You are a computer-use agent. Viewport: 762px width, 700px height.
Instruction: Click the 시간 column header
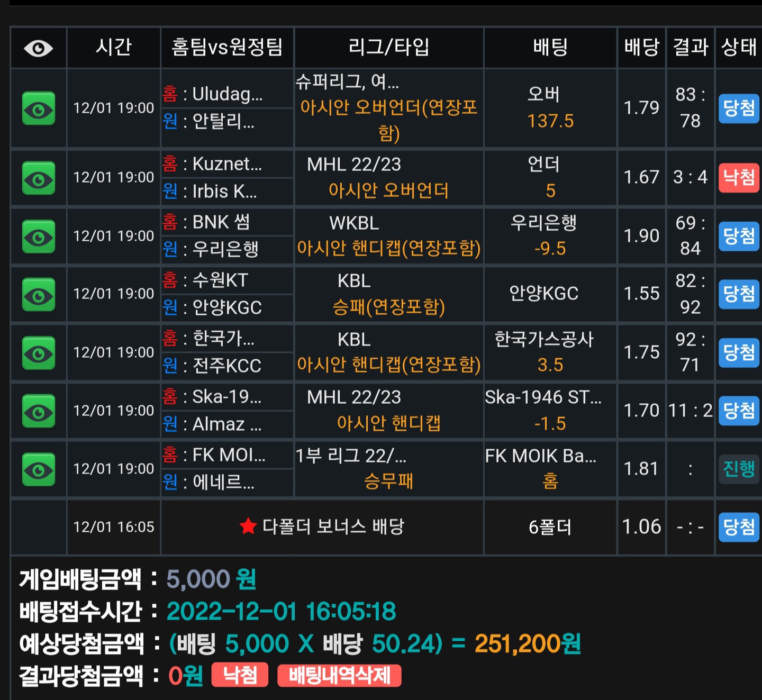pos(114,48)
